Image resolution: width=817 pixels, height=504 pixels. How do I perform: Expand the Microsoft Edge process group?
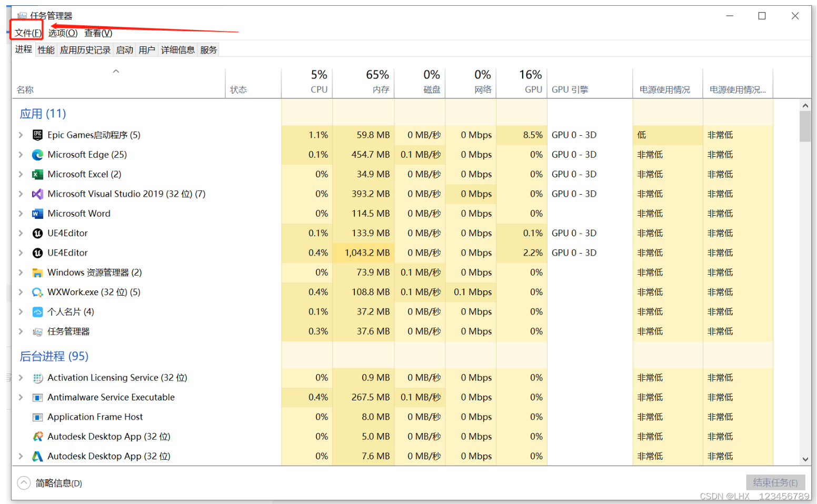(x=21, y=155)
